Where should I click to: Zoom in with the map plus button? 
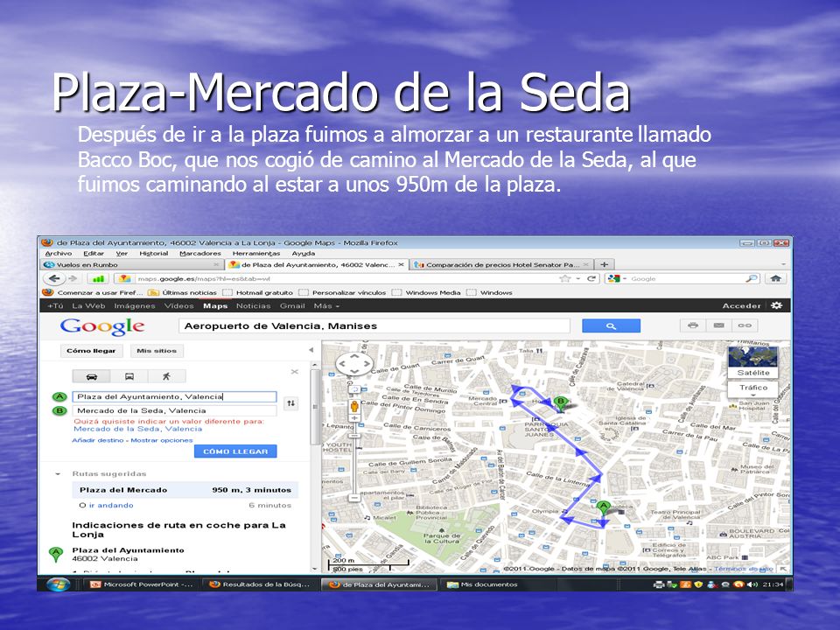[x=354, y=418]
